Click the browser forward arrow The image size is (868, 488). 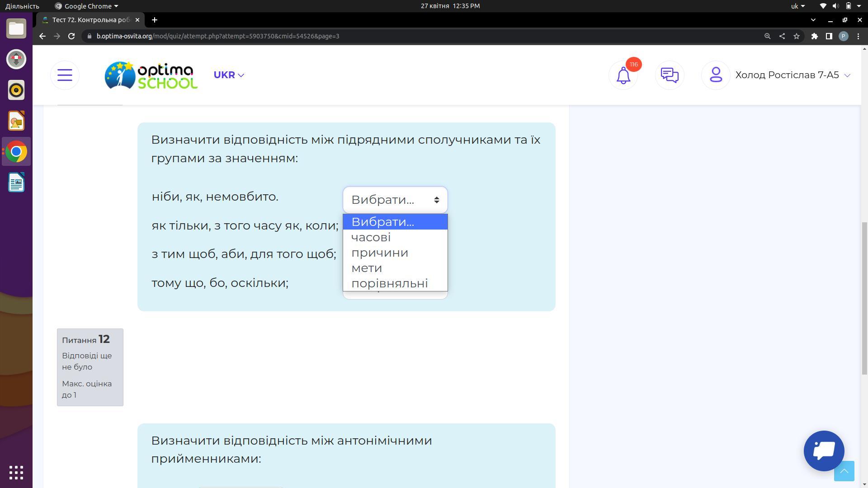[x=57, y=36]
